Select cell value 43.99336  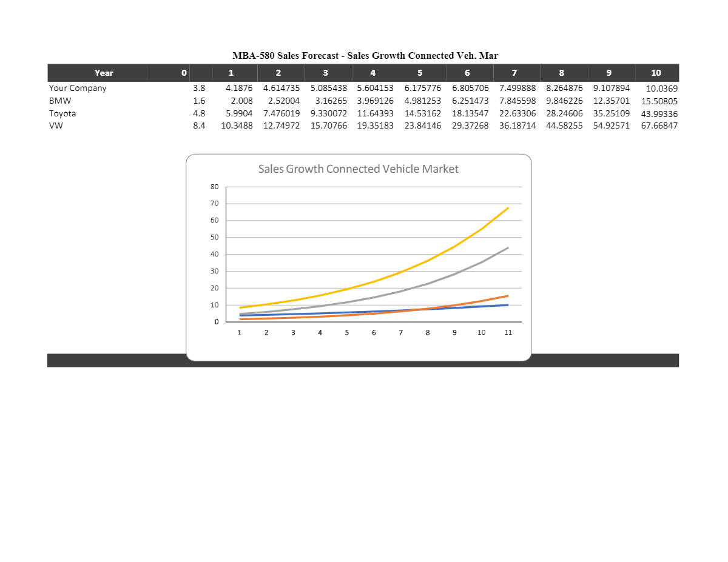point(659,114)
